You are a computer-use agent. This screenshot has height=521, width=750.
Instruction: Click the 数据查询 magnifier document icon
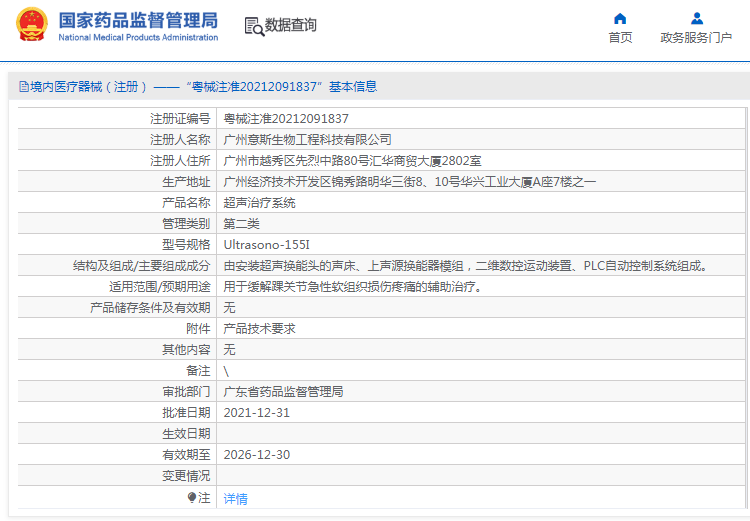[253, 26]
